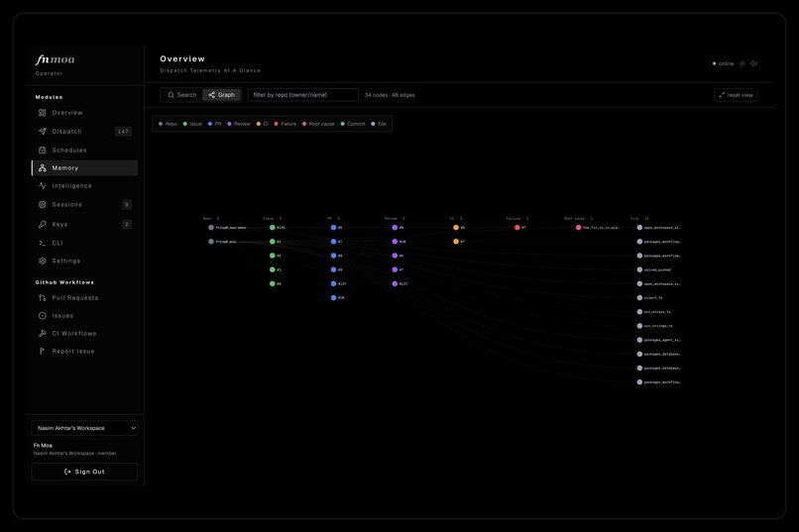Select PR node #5

point(333,228)
